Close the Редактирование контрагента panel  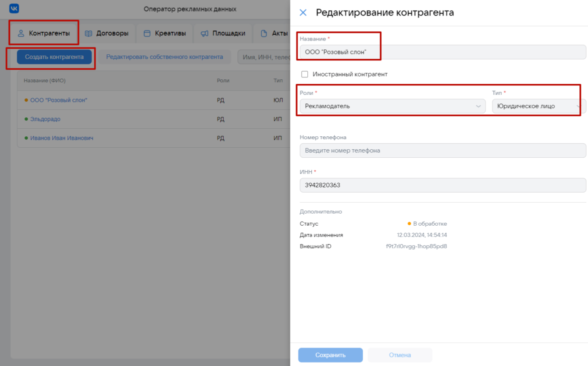[x=303, y=13]
